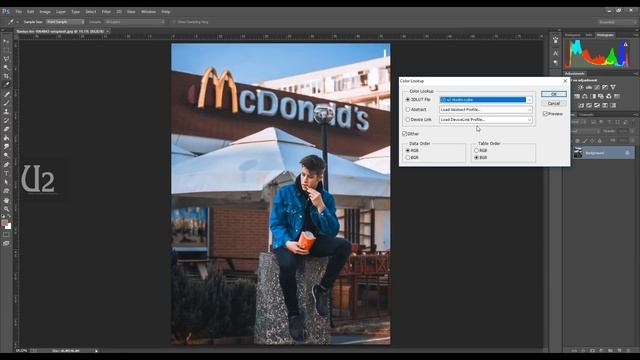640x360 pixels.
Task: Click the Background layer thumbnail
Action: point(578,153)
